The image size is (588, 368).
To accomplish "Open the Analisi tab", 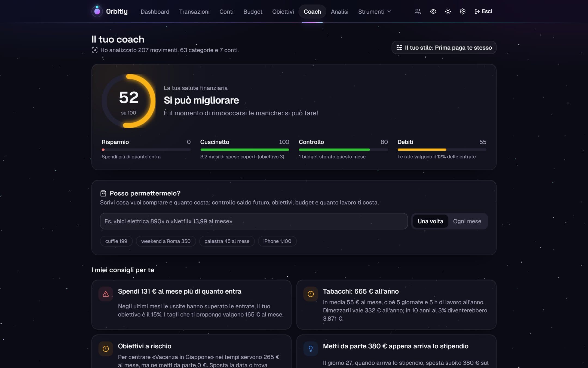I will tap(340, 12).
